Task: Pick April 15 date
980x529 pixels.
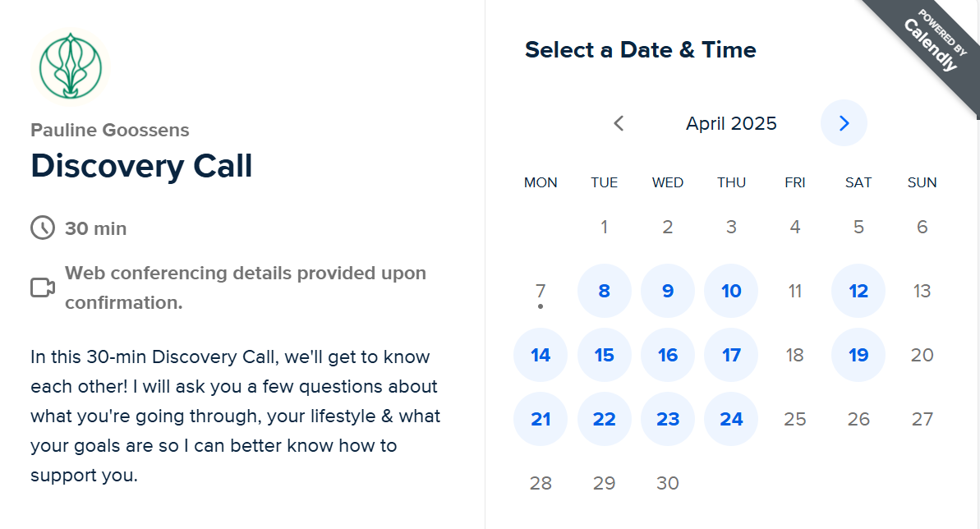Action: coord(605,355)
